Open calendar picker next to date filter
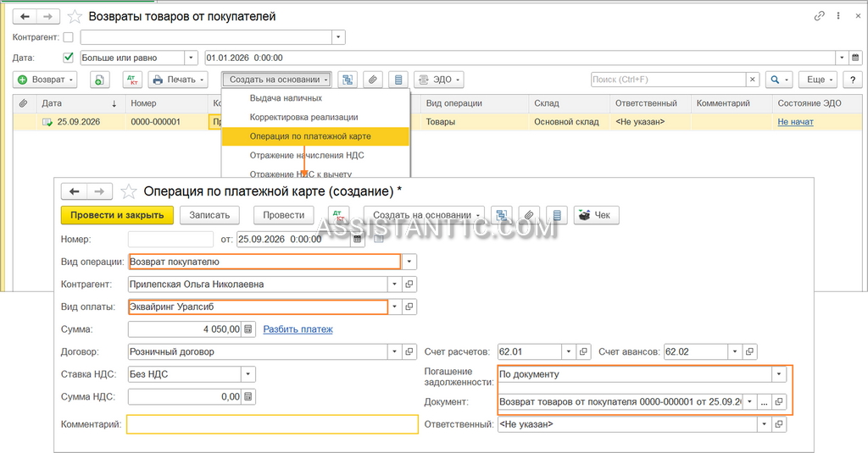The image size is (868, 453). tap(855, 58)
